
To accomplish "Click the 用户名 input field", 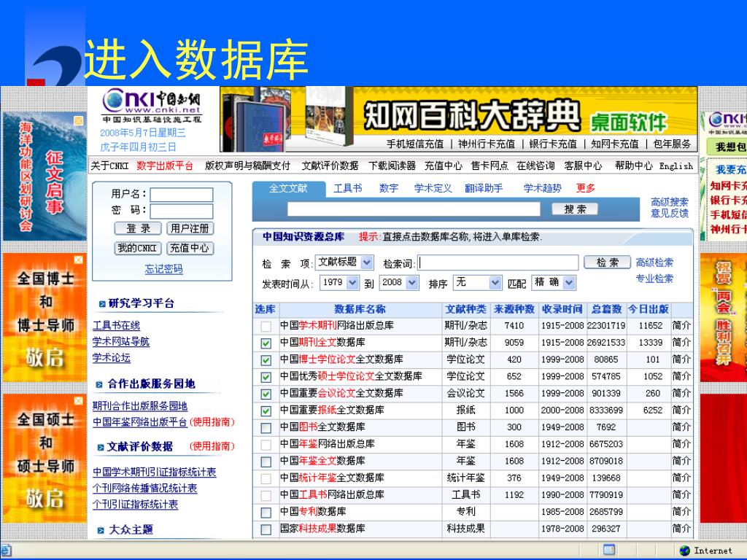I will (x=182, y=194).
